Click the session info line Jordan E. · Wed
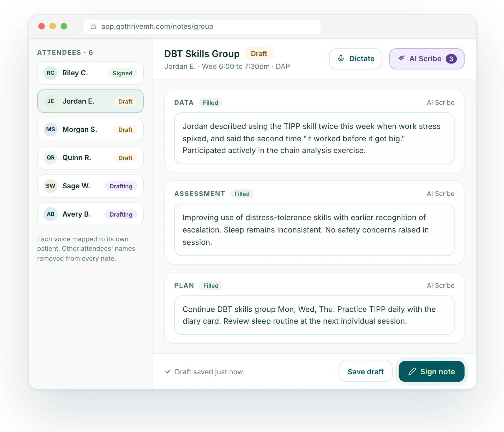Image resolution: width=504 pixels, height=432 pixels. (x=227, y=67)
